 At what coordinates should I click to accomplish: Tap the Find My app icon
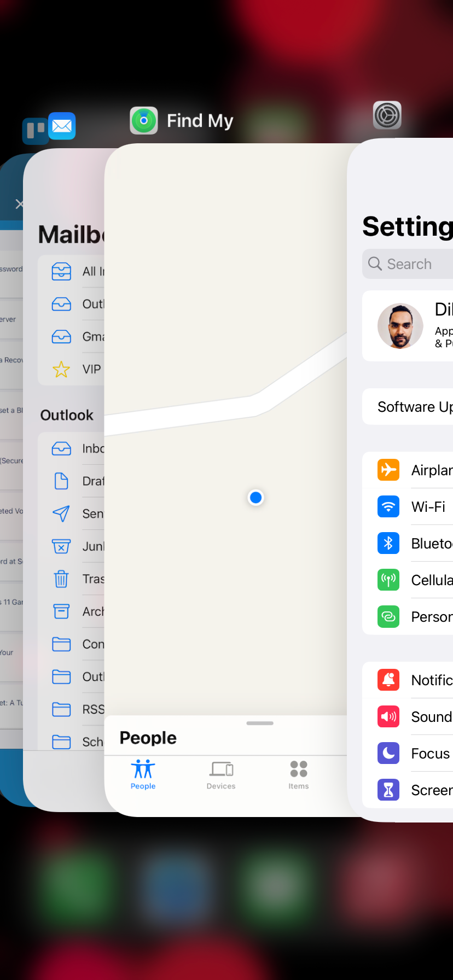144,120
